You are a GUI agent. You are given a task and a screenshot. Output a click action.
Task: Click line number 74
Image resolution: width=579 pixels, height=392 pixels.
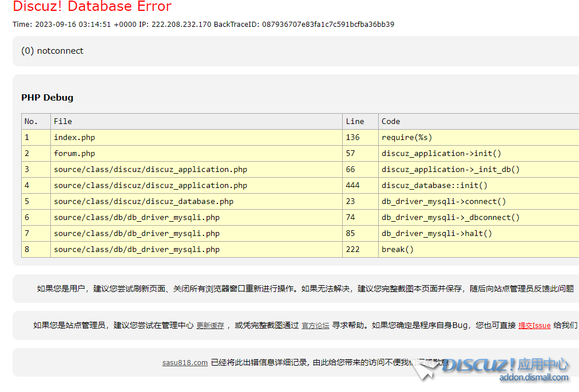pyautogui.click(x=360, y=218)
